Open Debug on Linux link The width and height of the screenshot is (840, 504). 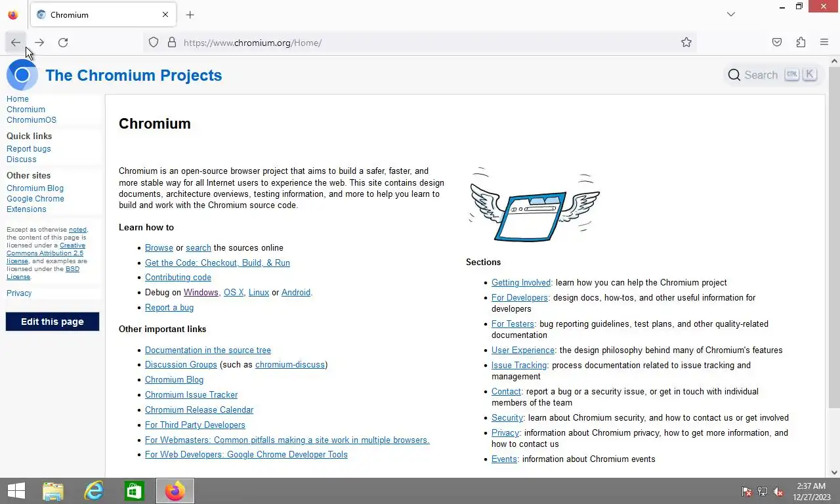259,293
